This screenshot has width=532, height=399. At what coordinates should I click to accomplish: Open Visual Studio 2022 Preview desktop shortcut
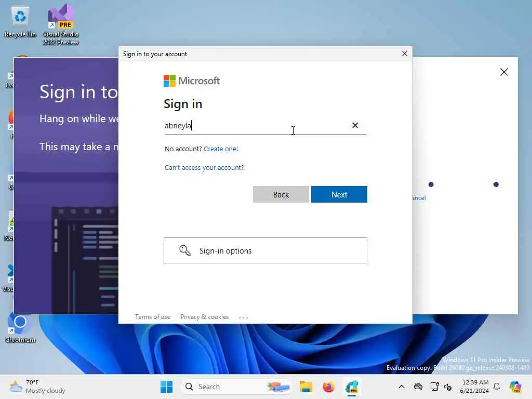pos(61,24)
